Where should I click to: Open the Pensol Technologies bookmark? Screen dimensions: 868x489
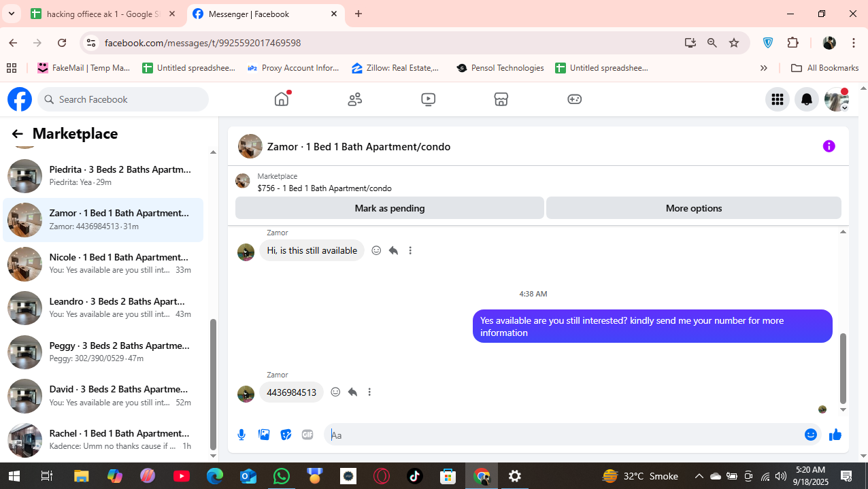[500, 68]
